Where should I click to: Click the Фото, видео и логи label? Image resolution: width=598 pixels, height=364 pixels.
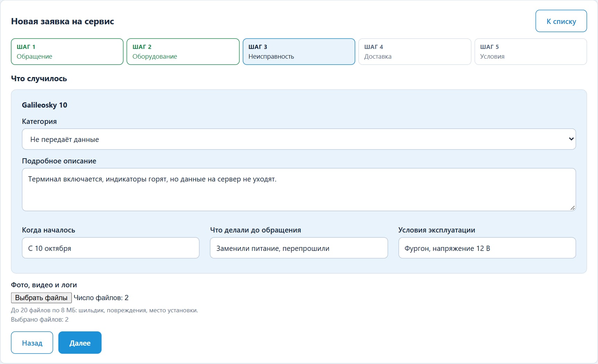(44, 285)
